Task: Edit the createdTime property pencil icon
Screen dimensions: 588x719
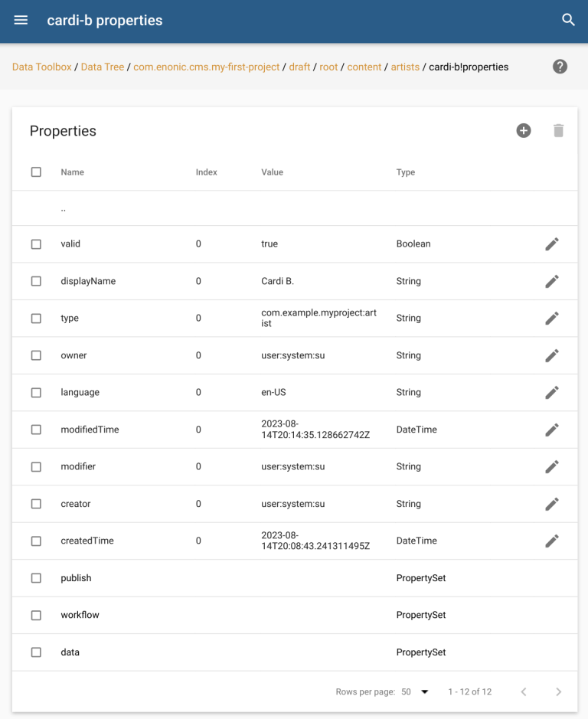Action: coord(551,541)
